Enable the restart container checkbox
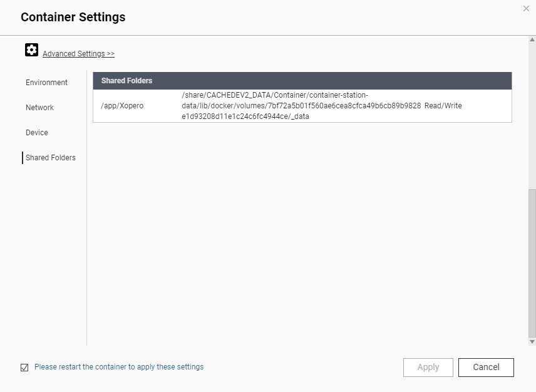This screenshot has width=536, height=392. 24,367
